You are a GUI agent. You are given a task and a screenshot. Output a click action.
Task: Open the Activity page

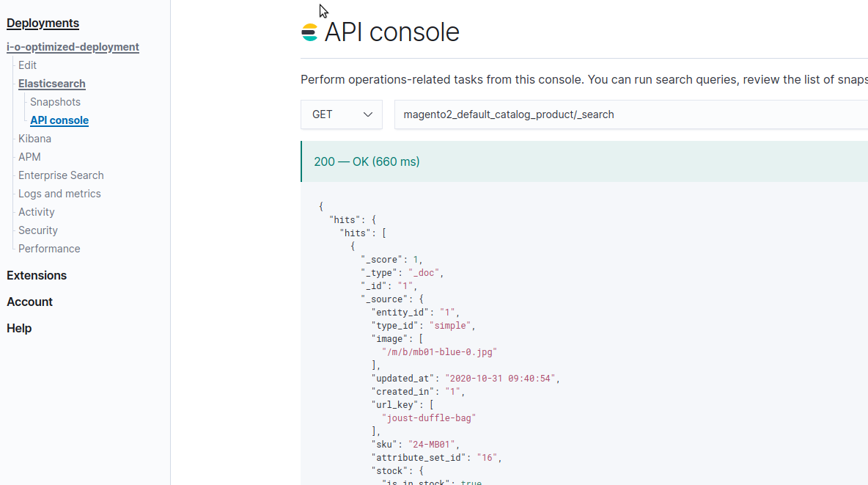point(36,211)
